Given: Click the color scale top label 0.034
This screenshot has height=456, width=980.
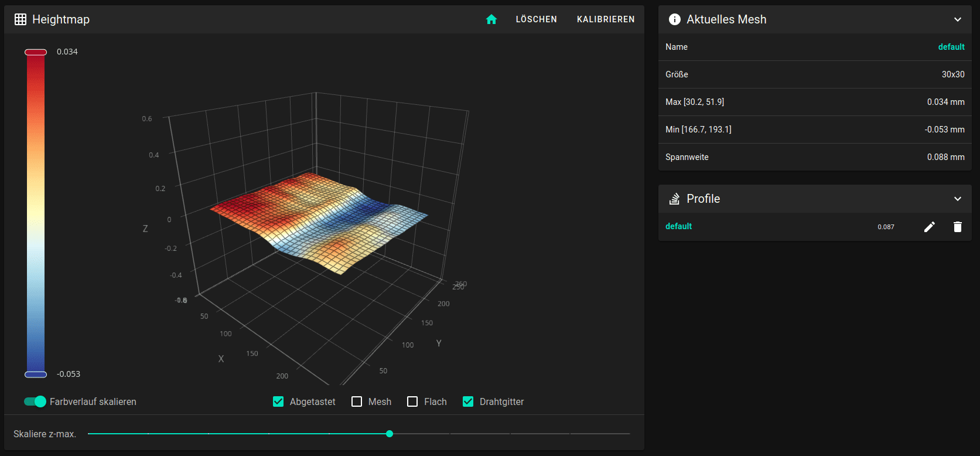Looking at the screenshot, I should coord(67,52).
